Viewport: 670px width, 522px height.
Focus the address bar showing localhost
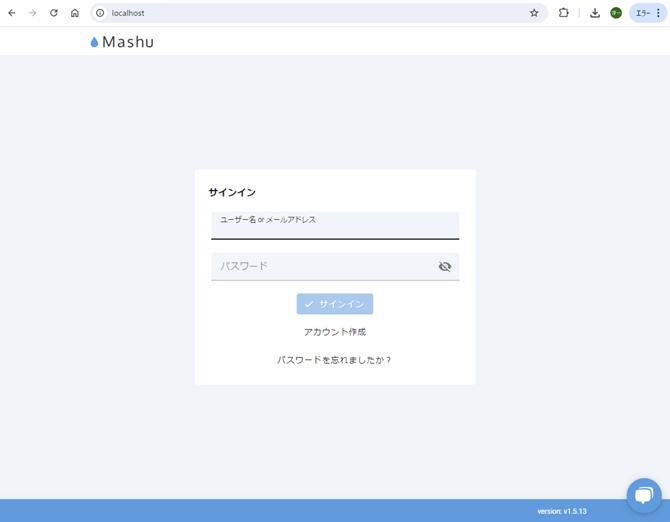click(x=300, y=13)
